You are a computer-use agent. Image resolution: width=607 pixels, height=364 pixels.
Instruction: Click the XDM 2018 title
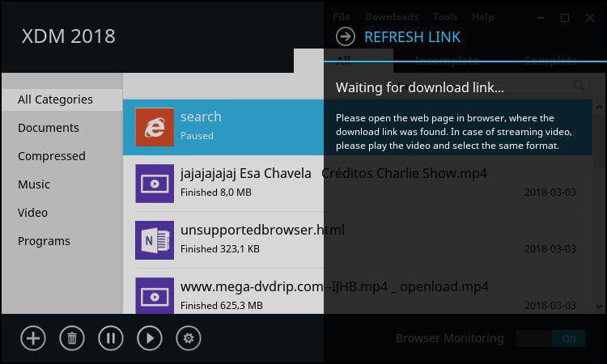pyautogui.click(x=68, y=36)
